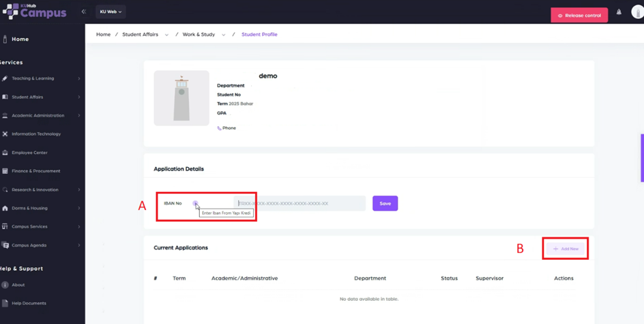Click the Teaching & Learning sidebar icon
644x324 pixels.
click(x=5, y=78)
